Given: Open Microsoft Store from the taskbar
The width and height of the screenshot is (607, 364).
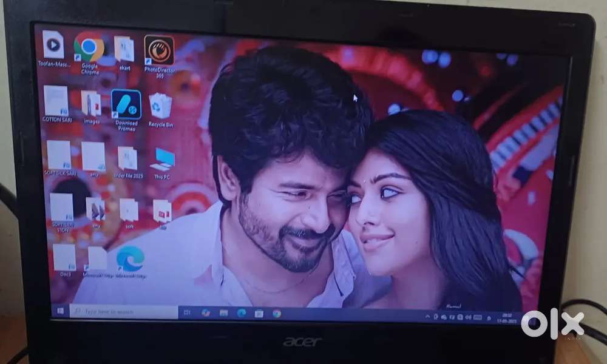Looking at the screenshot, I should (x=259, y=314).
